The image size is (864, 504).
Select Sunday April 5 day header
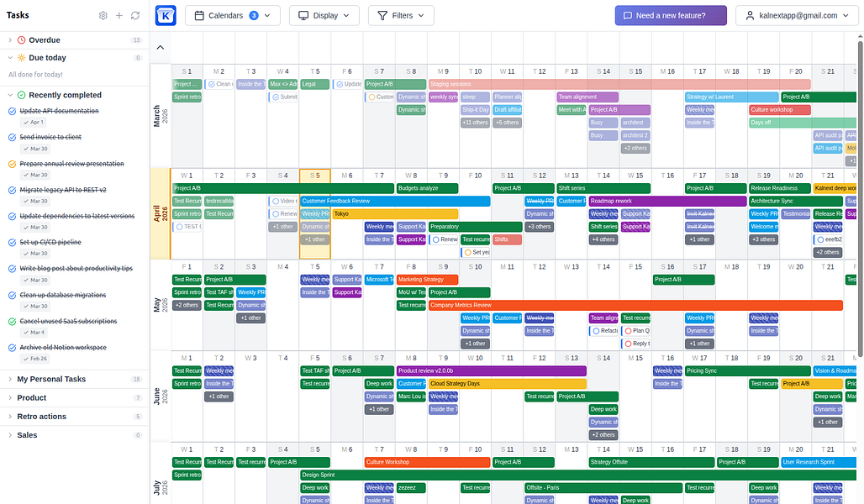tap(314, 176)
